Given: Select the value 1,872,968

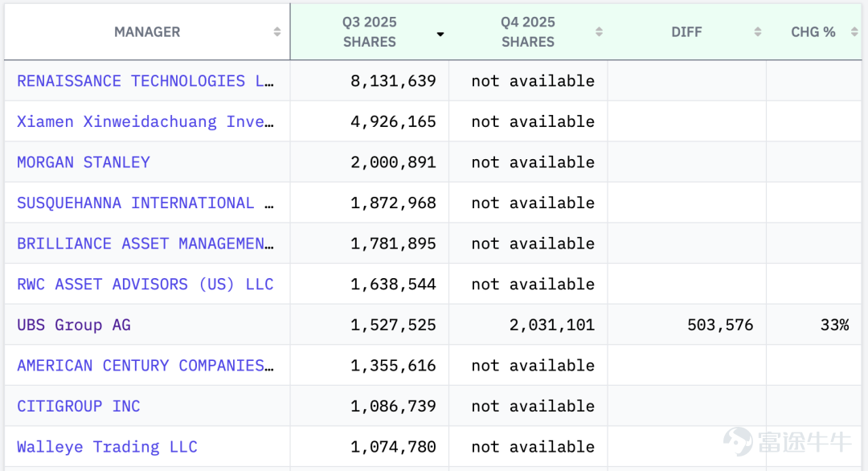Looking at the screenshot, I should [x=393, y=203].
